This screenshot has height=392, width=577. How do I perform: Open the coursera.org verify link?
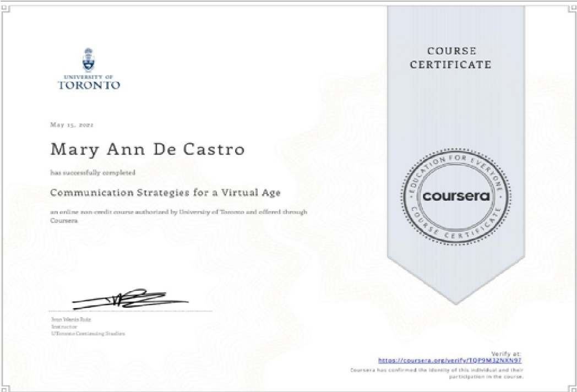[x=450, y=361]
